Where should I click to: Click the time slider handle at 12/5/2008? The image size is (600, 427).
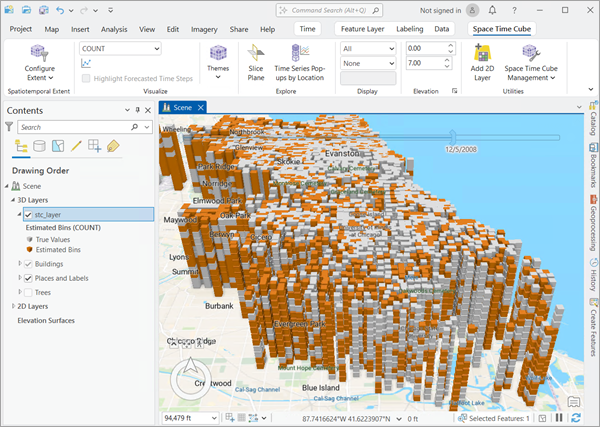point(455,135)
